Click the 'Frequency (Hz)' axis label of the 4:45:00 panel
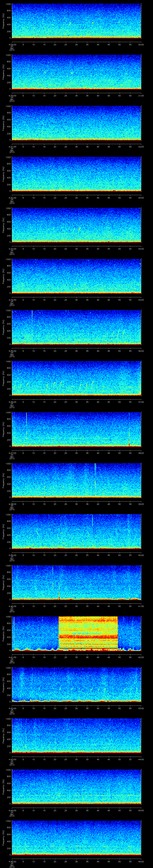The image size is (153, 868). pos(3,838)
